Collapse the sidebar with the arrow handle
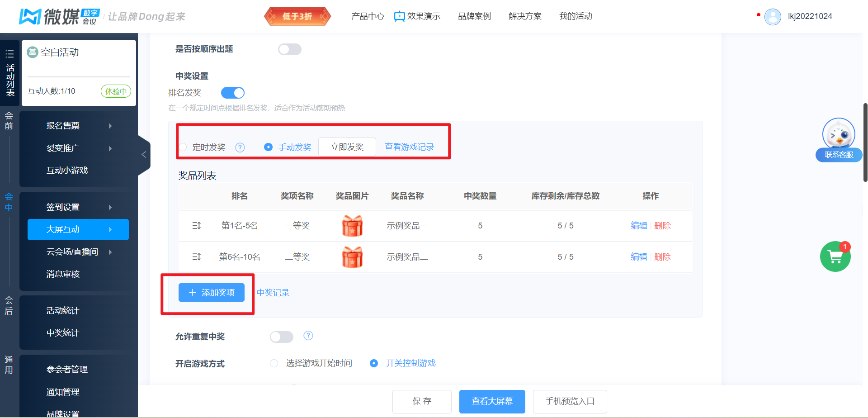Screen dimensions: 868x418 click(x=144, y=155)
